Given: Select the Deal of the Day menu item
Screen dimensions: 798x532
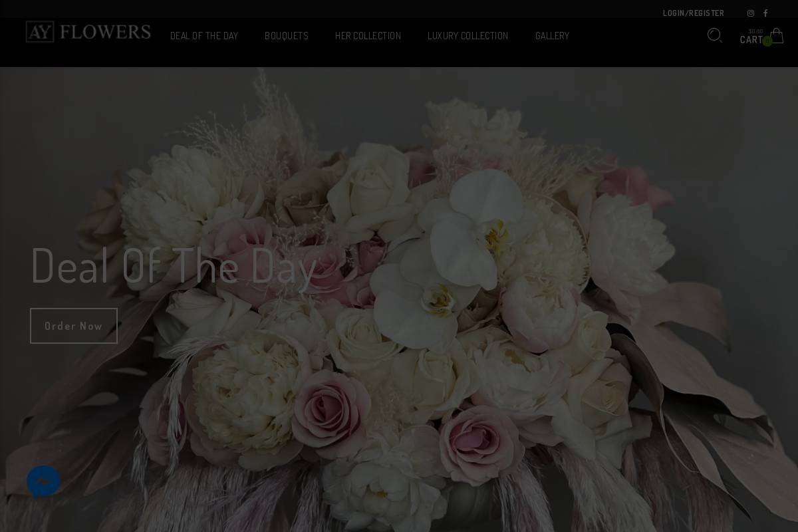Looking at the screenshot, I should pos(204,36).
